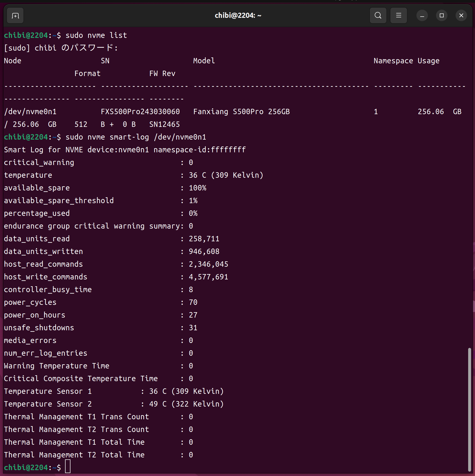
Task: Click the 'sudo nvme smart-log' command line
Action: coord(136,137)
